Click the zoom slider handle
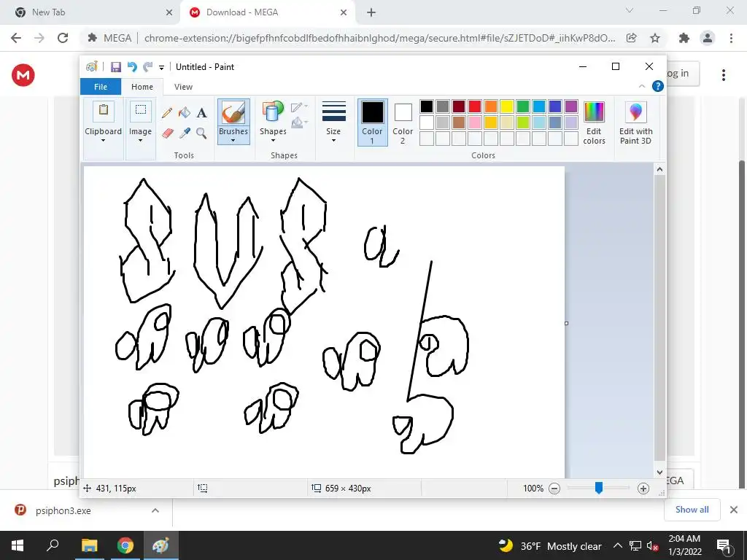747x560 pixels. 599,488
